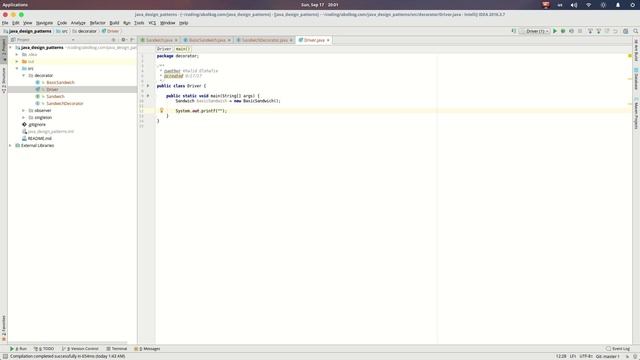Open the Terminal tool window button
This screenshot has height=360, width=640.
tap(117, 349)
